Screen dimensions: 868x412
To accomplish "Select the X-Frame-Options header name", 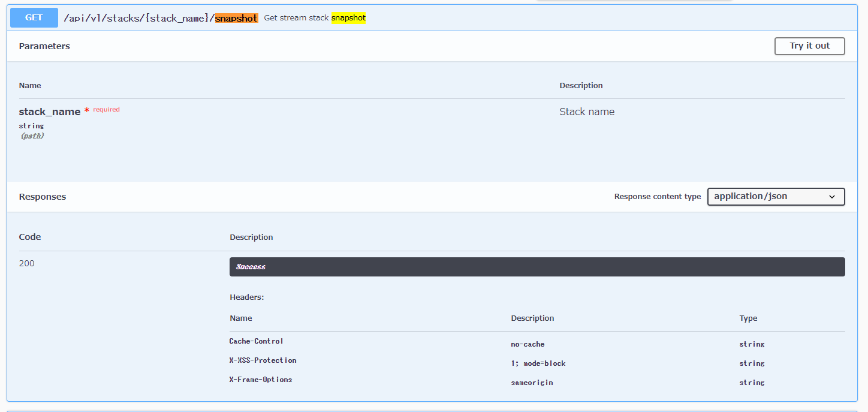I will click(x=261, y=380).
